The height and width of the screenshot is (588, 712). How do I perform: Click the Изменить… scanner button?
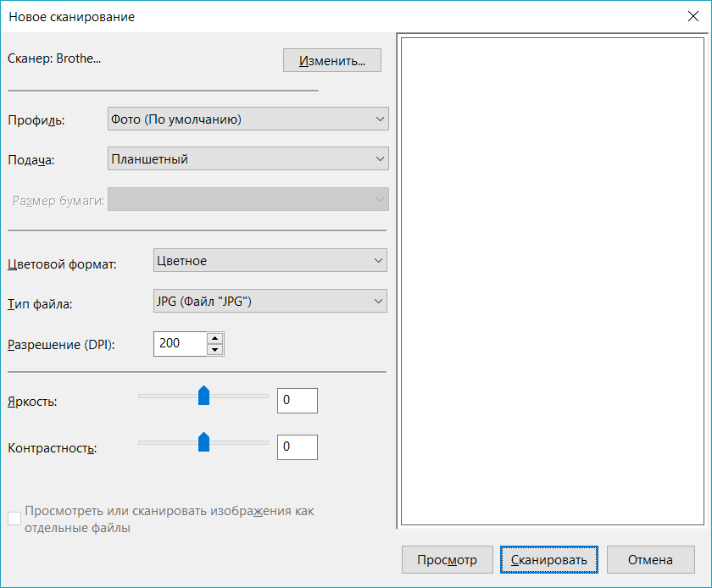coord(332,60)
